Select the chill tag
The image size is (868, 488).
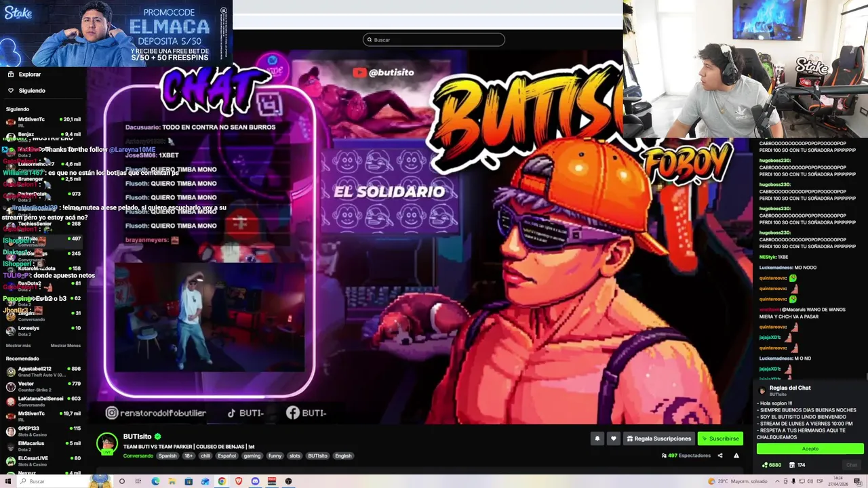[x=205, y=456]
